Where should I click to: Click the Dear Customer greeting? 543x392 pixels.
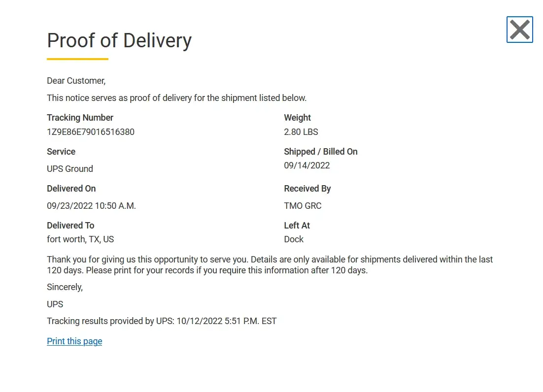coord(76,81)
